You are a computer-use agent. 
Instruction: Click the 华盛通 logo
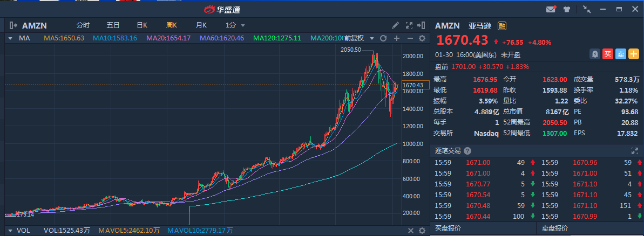[x=222, y=9]
